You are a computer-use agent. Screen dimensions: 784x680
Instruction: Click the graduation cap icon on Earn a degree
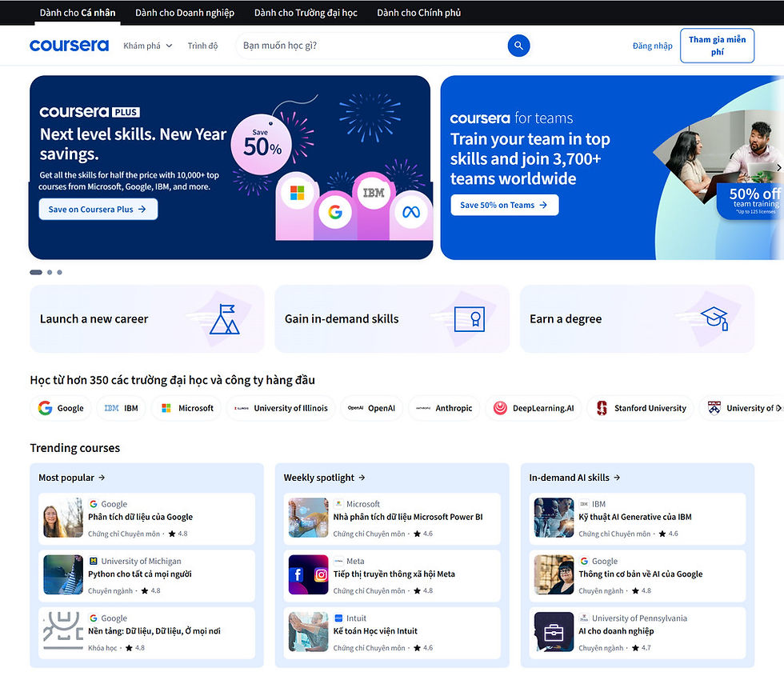pos(714,318)
